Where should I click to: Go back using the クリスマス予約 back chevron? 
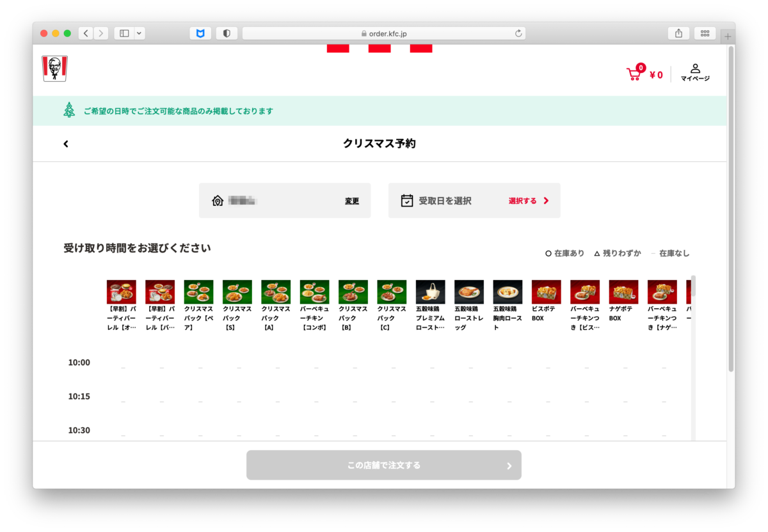[x=66, y=143]
